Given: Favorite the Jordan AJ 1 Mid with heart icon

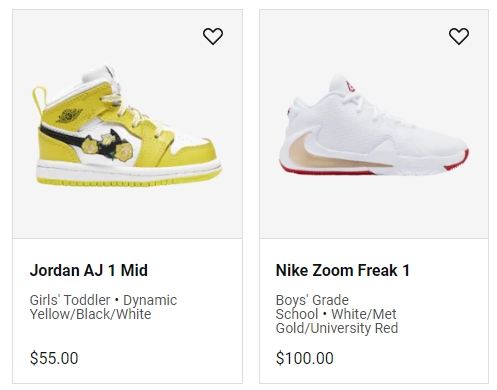Looking at the screenshot, I should [x=213, y=36].
